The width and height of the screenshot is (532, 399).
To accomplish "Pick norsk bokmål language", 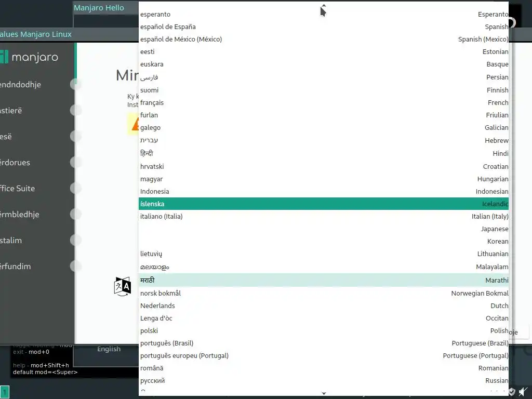I will click(x=324, y=294).
